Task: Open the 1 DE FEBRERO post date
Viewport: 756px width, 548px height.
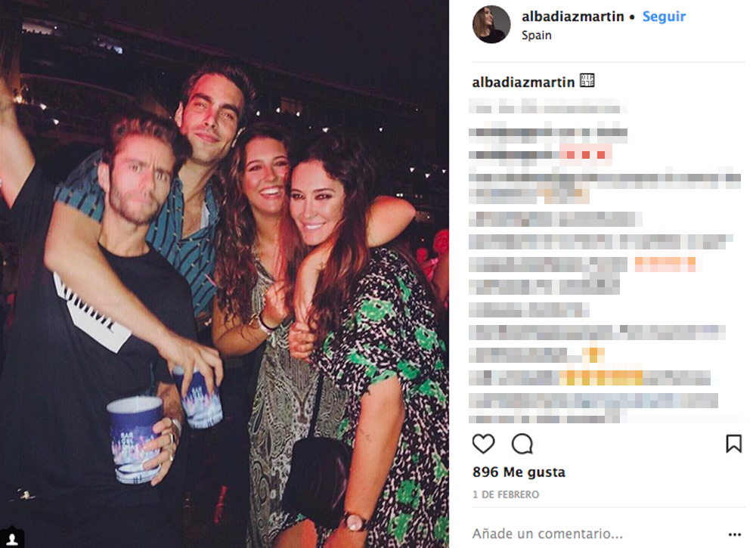Action: coord(506,494)
